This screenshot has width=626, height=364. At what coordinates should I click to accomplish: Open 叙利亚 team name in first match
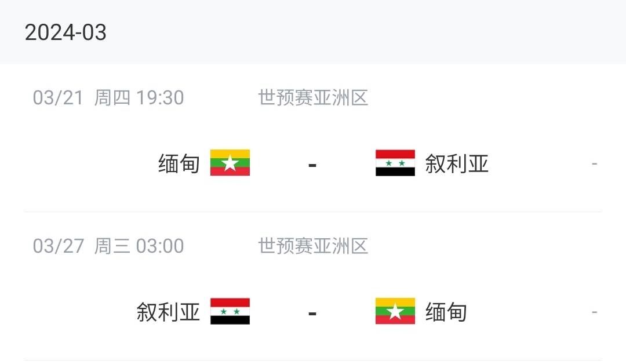click(x=457, y=163)
